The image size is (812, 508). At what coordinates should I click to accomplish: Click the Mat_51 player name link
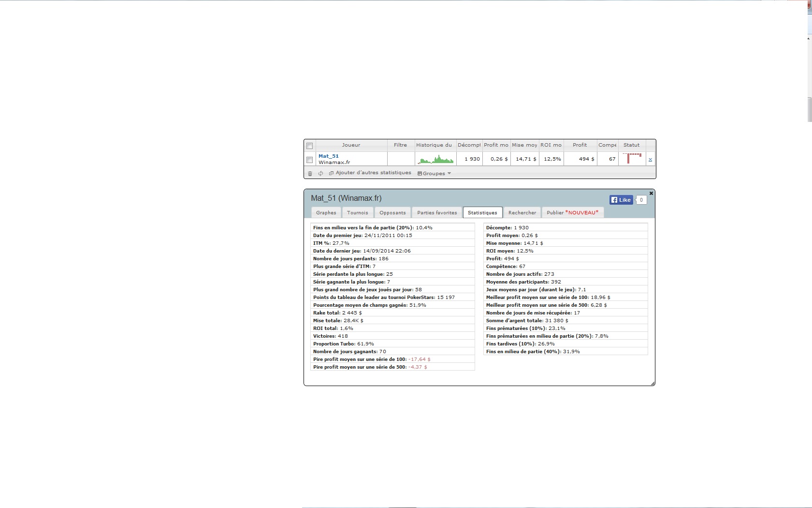(329, 156)
